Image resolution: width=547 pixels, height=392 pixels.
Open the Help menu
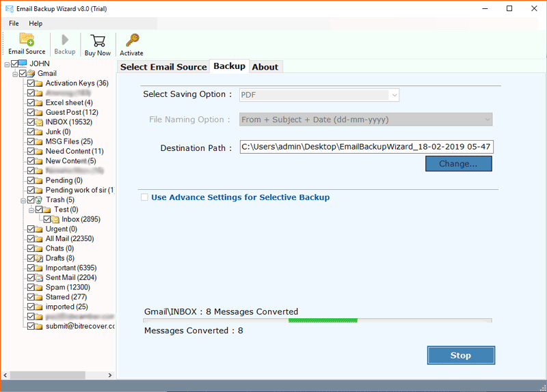pyautogui.click(x=36, y=23)
